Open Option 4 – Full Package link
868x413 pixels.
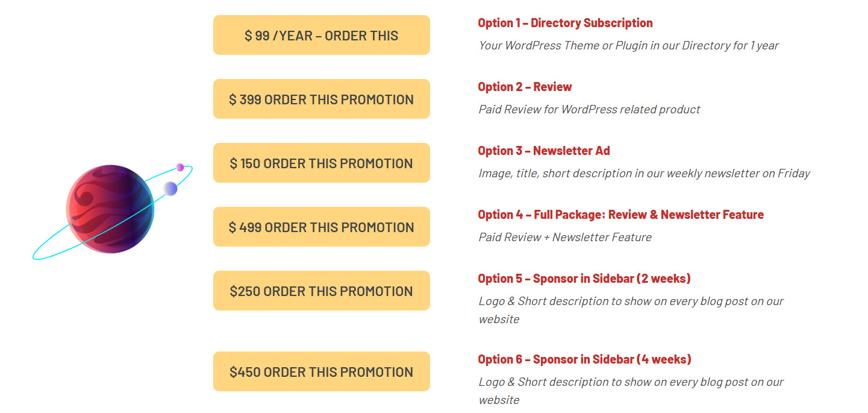(x=620, y=214)
